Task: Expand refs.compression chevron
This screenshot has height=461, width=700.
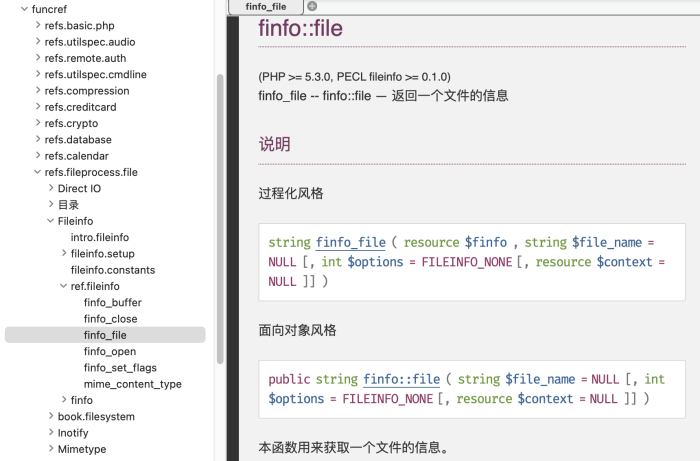Action: 38,90
